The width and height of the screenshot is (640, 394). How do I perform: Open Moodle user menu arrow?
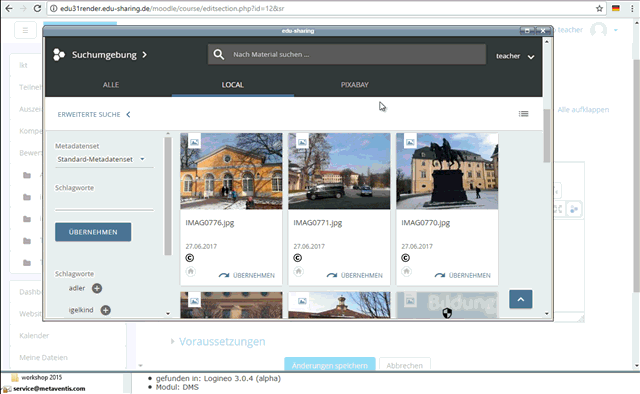pyautogui.click(x=616, y=30)
